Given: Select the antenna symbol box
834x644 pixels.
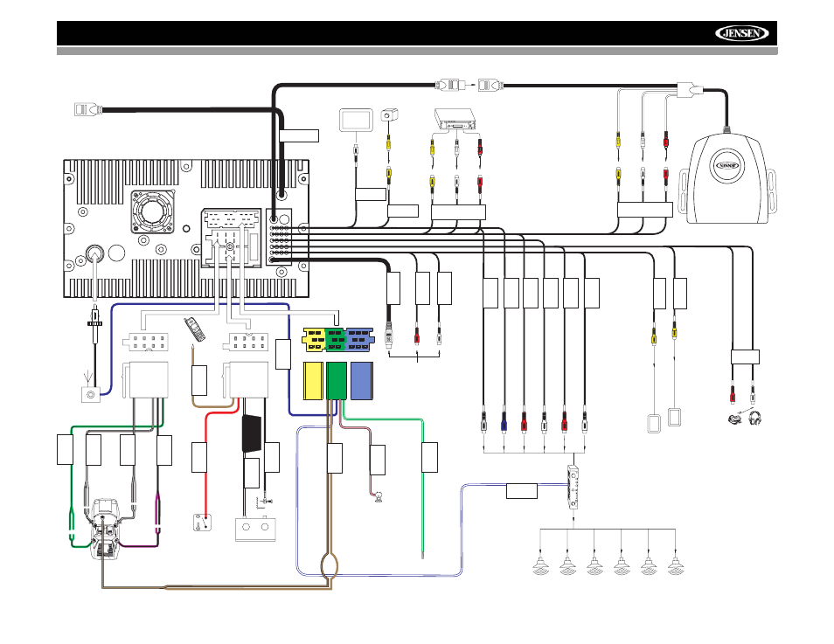Looking at the screenshot, I should point(90,395).
